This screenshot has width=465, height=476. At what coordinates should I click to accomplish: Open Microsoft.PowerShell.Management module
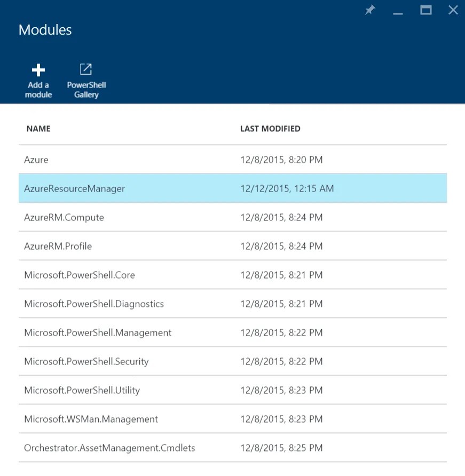233,332
